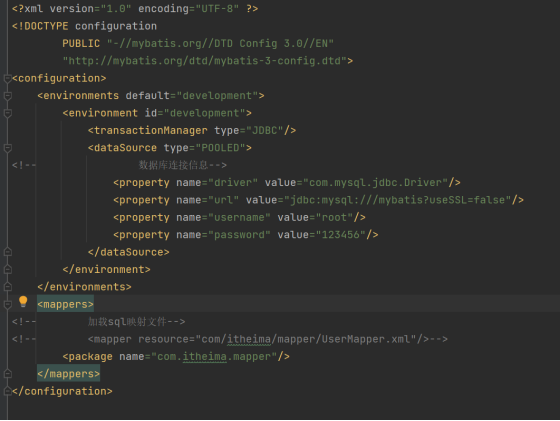560x421 pixels.
Task: Click the closing </environments> tag text
Action: [x=84, y=287]
